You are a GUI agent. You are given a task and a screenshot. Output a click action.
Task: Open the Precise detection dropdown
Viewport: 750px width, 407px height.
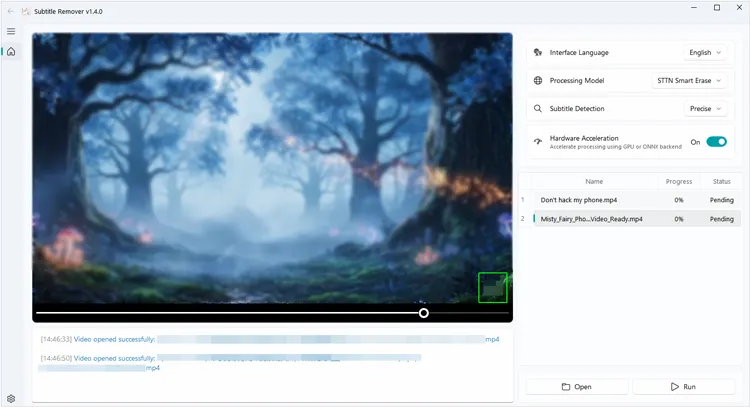[705, 109]
